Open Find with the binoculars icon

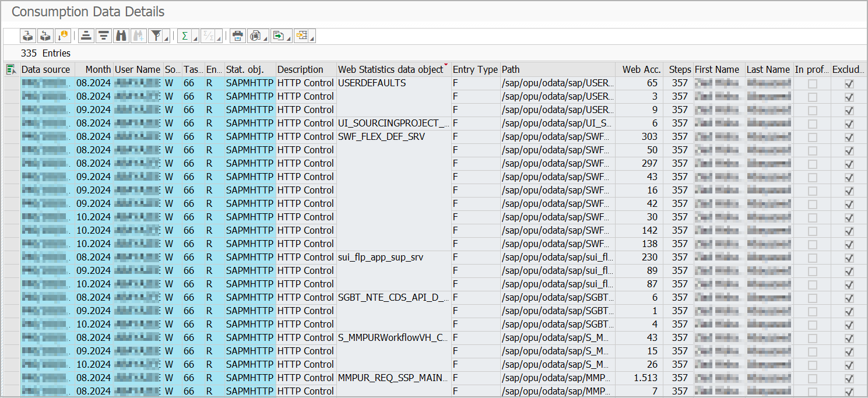click(121, 36)
